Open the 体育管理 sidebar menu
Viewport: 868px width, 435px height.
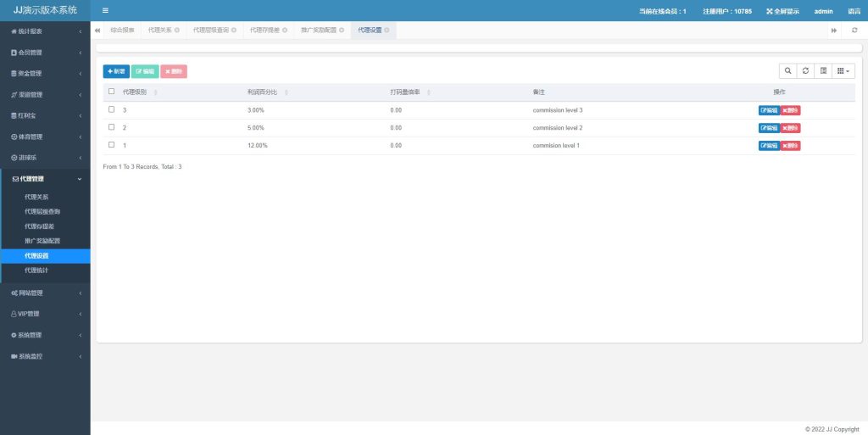[x=45, y=137]
